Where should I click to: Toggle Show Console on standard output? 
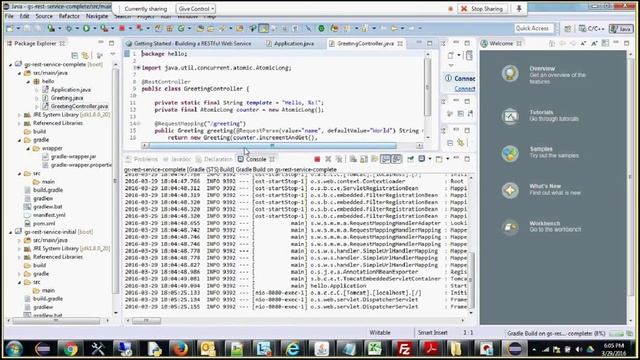(x=385, y=159)
